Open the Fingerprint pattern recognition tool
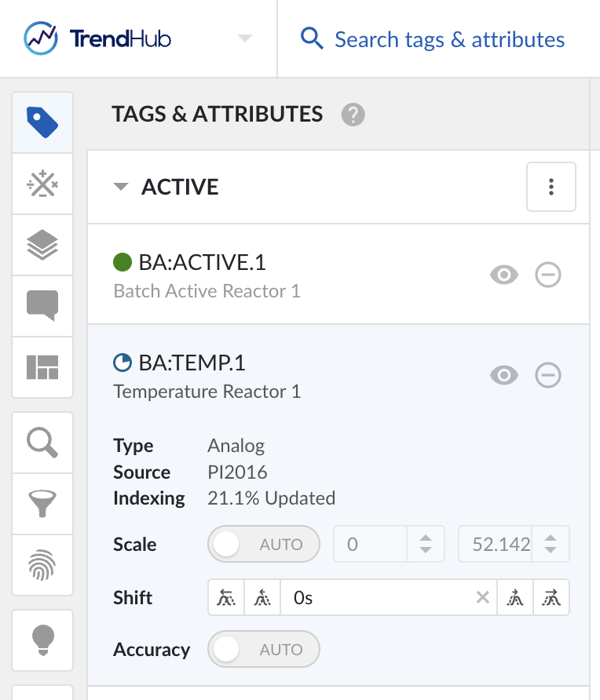 click(42, 564)
